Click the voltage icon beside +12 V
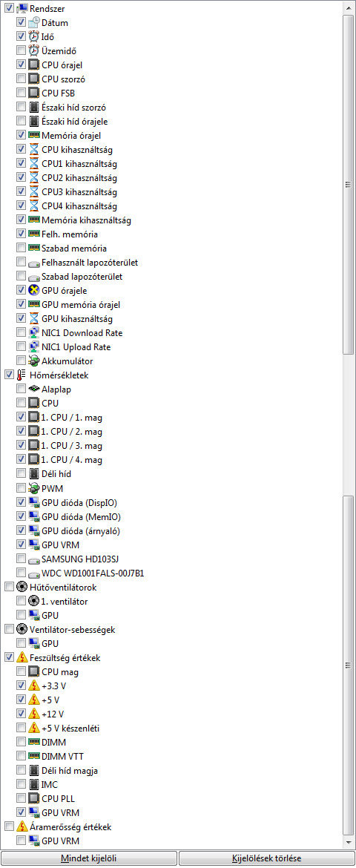Viewport: 356px width, 868px height. click(34, 714)
